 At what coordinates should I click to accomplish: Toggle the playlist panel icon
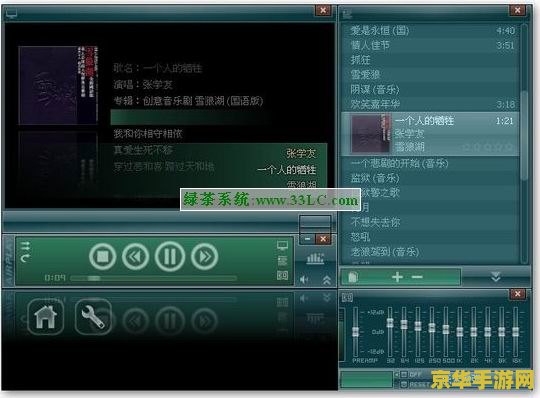[x=282, y=261]
